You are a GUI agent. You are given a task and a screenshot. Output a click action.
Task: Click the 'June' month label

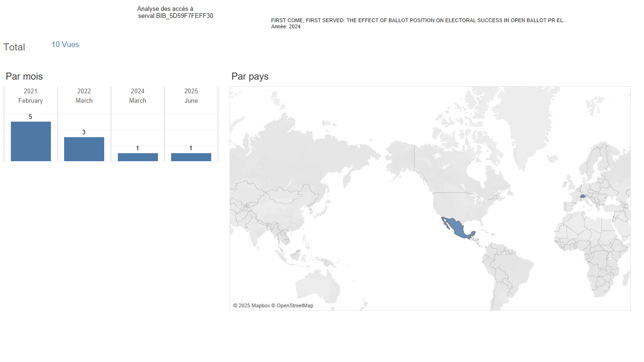191,101
